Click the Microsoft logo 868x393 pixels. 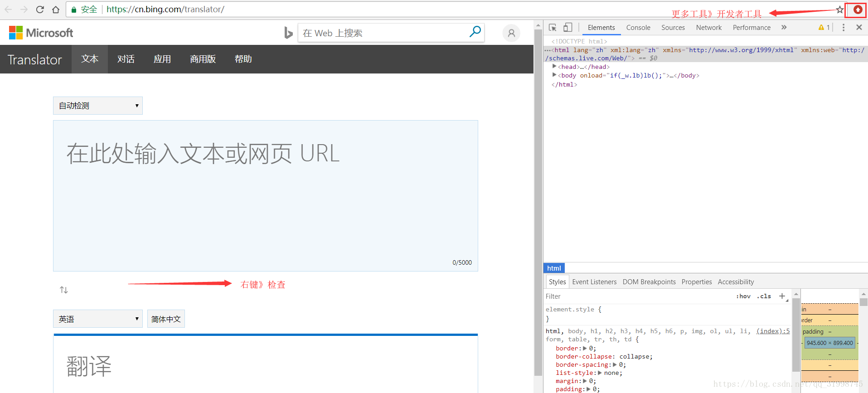tap(41, 33)
